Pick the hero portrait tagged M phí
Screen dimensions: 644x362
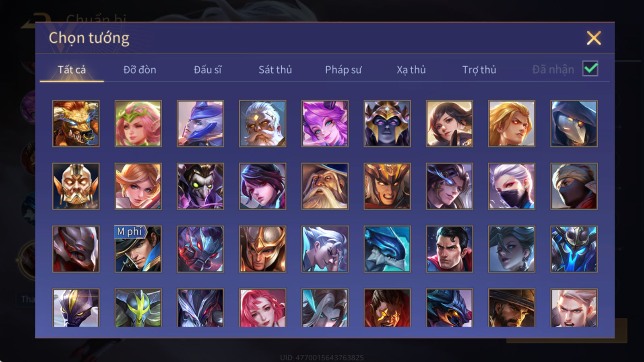click(138, 249)
